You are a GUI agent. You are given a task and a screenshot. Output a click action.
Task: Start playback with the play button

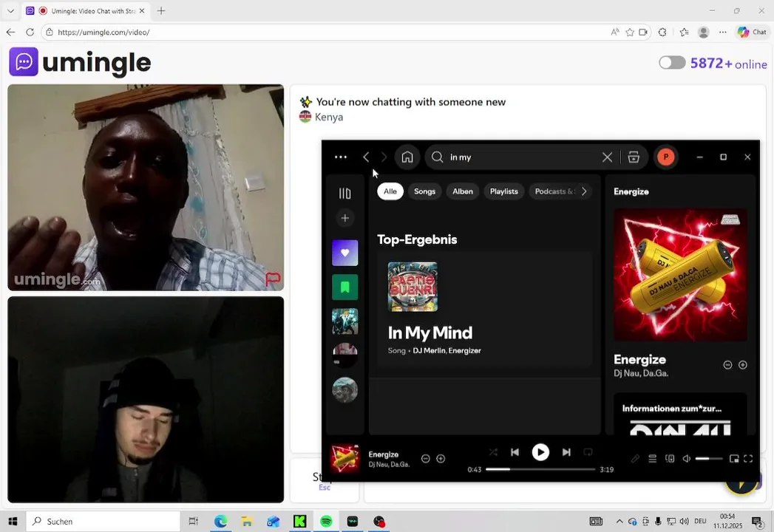(x=540, y=452)
